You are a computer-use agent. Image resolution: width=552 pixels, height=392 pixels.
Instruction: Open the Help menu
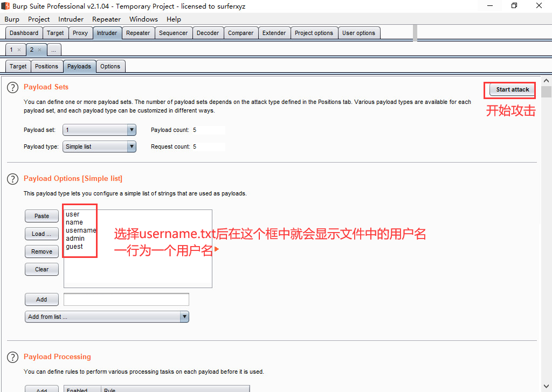pos(174,19)
